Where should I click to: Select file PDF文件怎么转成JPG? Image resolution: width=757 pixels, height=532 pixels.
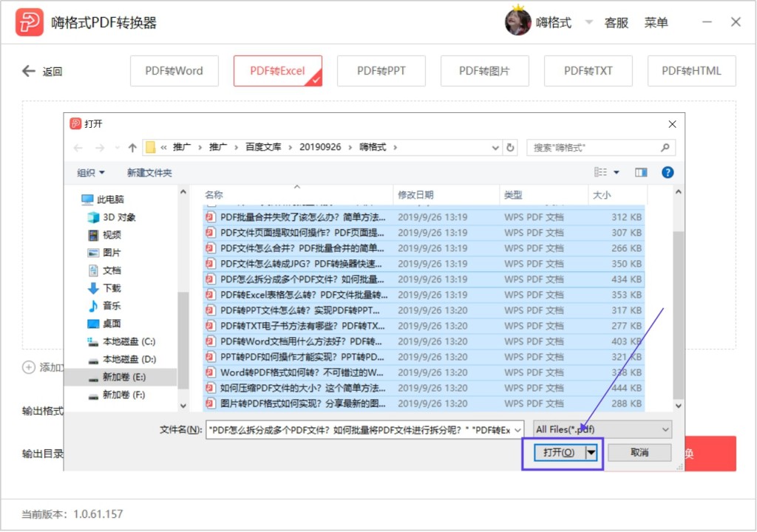click(424, 264)
